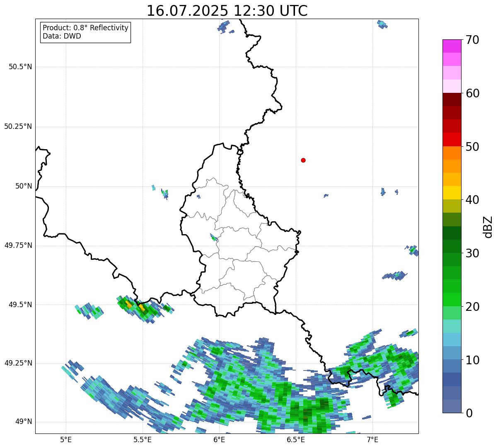Viewport: 498px width, 448px height.
Task: Click the colorbar tick label 50
Action: click(x=473, y=147)
